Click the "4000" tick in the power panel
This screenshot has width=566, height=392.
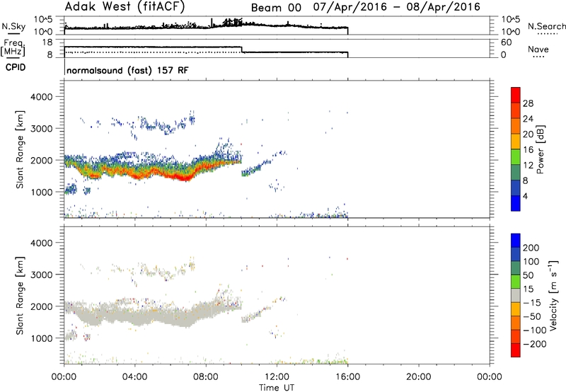[41, 97]
